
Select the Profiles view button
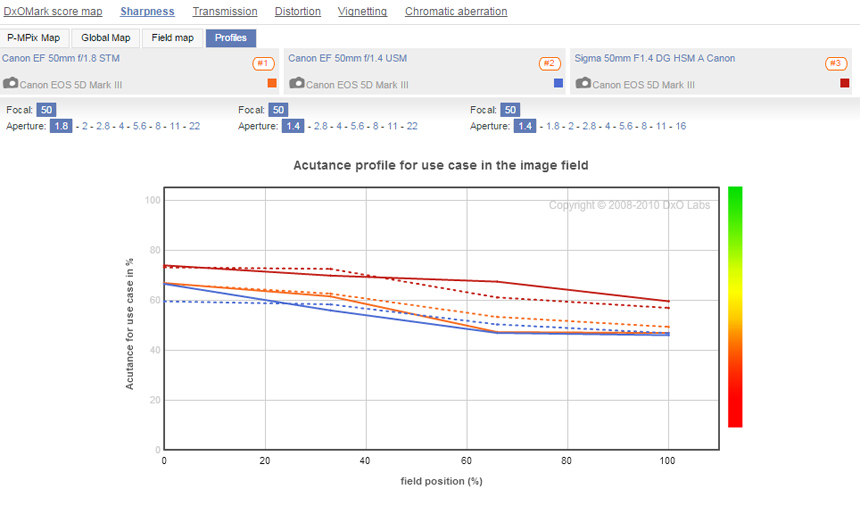231,38
